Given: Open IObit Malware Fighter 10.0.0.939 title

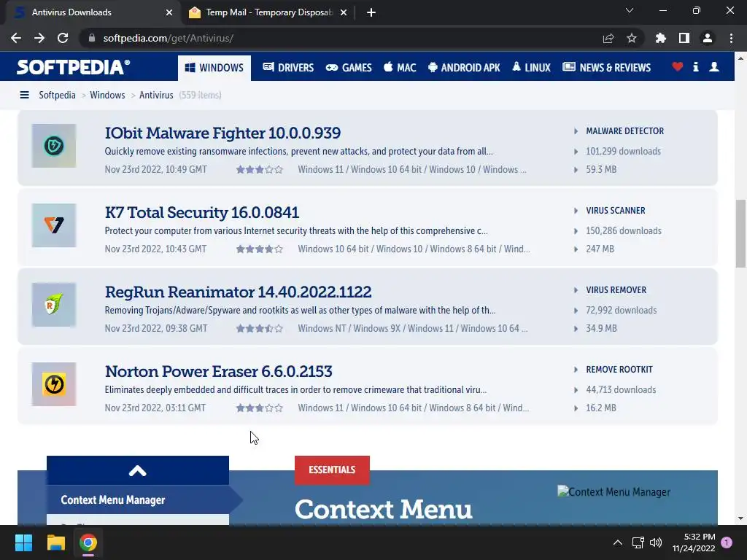Looking at the screenshot, I should 222,133.
